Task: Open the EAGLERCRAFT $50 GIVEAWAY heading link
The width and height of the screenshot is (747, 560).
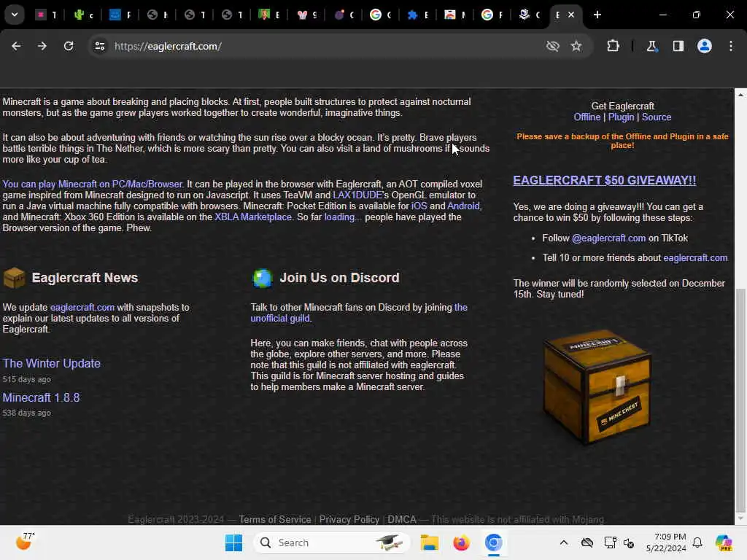Action: (x=604, y=181)
